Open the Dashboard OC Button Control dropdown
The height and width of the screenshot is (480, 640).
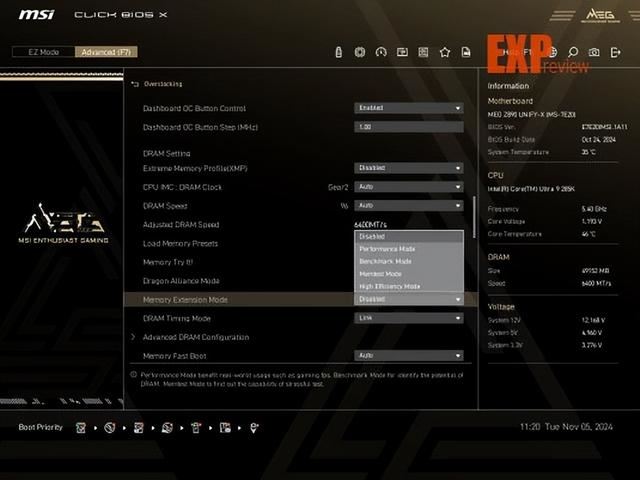click(409, 108)
